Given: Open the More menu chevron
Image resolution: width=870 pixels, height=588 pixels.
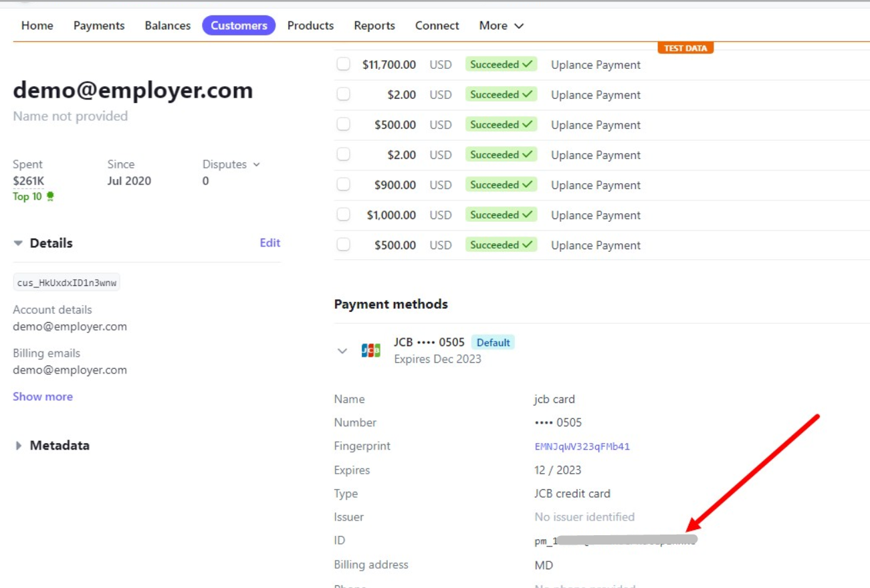Looking at the screenshot, I should (x=519, y=26).
